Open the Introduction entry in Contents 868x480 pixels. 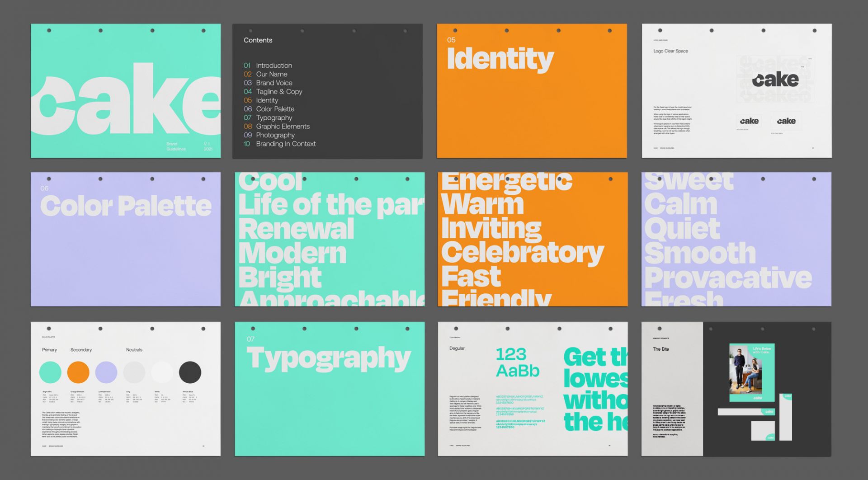pos(274,66)
